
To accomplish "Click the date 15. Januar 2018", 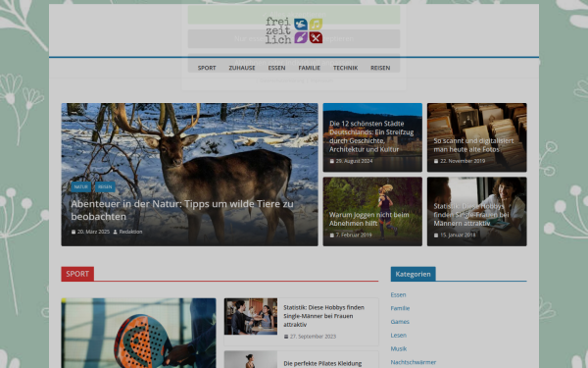I will [x=458, y=236].
